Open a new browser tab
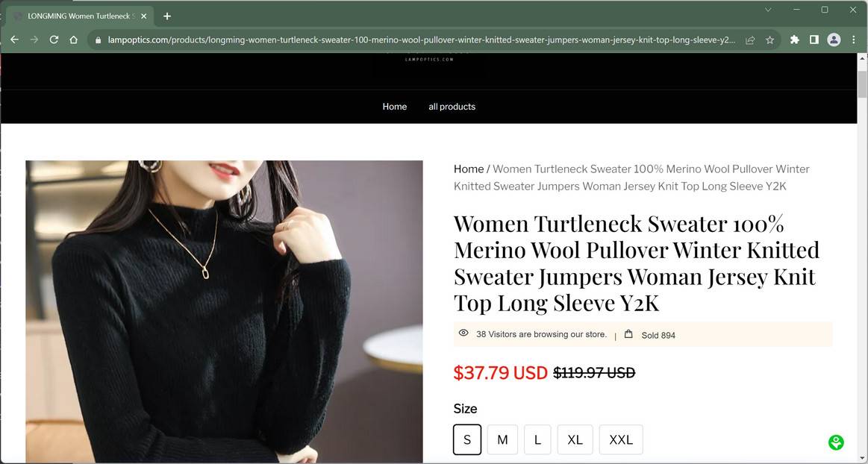 (x=167, y=16)
